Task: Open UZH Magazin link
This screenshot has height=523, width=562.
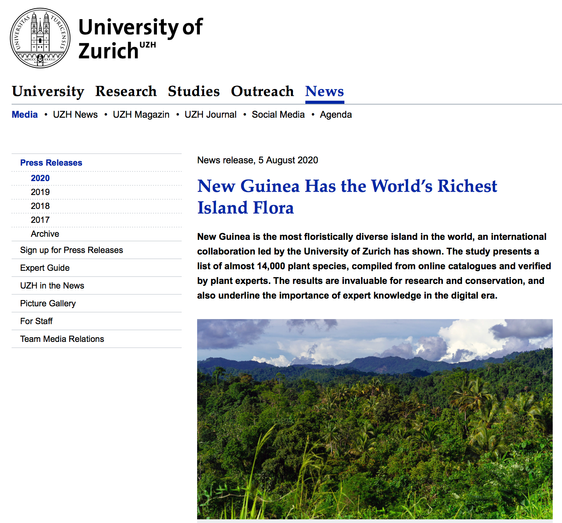Action: (141, 114)
